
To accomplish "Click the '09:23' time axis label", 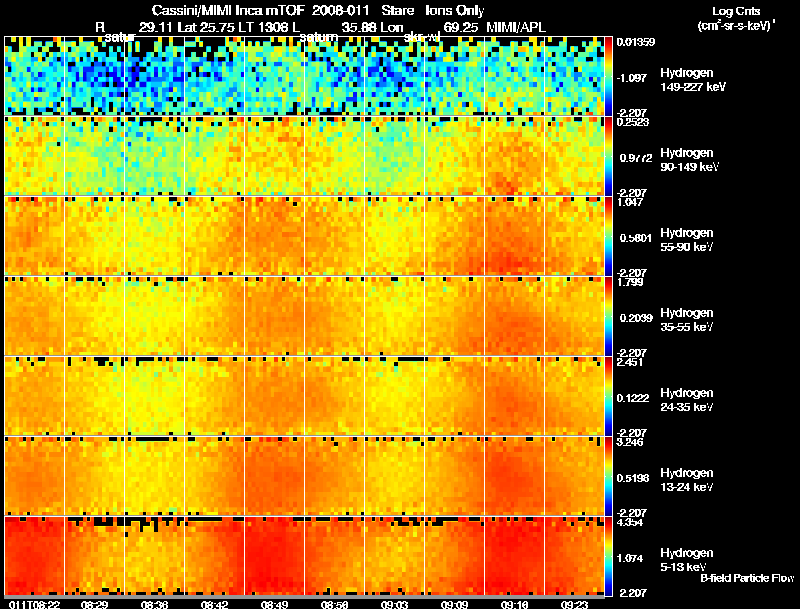I will coord(574,604).
